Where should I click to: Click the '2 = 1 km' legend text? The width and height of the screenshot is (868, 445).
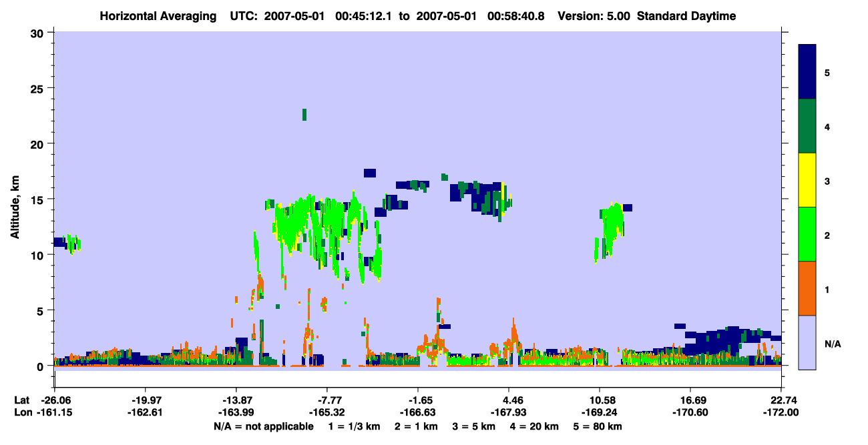(x=415, y=426)
